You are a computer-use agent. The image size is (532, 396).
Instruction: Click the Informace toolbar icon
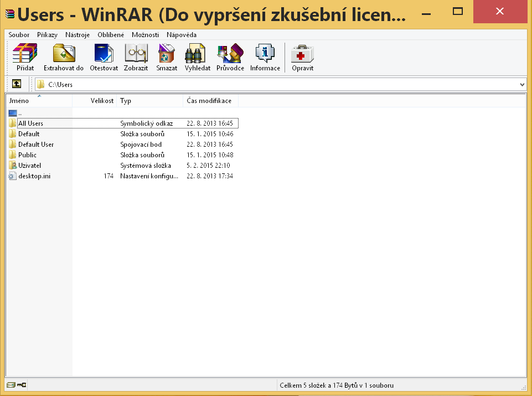point(265,53)
